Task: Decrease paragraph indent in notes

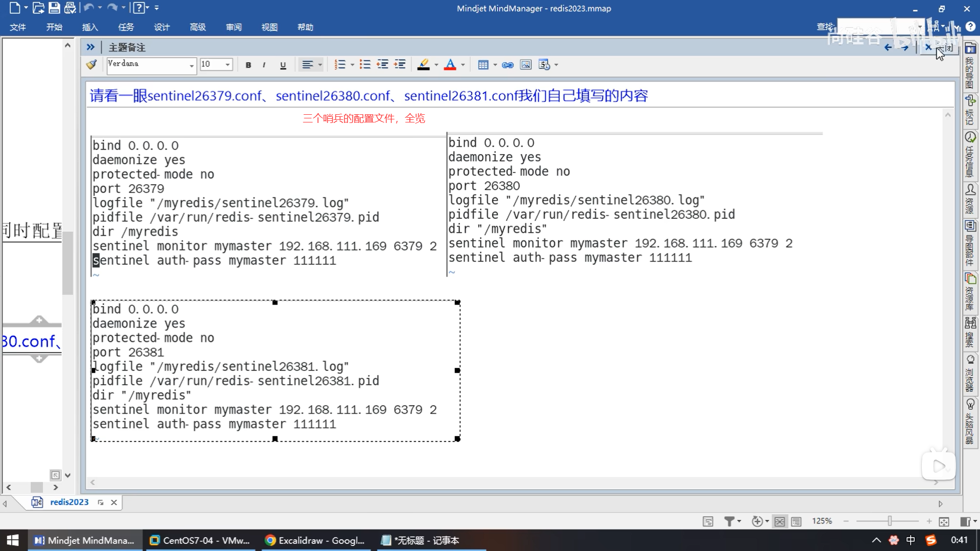Action: click(x=382, y=64)
